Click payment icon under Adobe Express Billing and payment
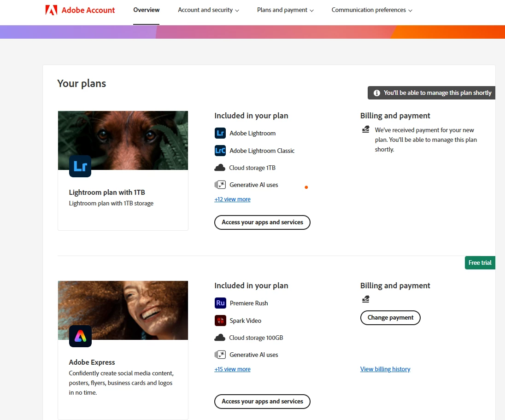 tap(365, 299)
